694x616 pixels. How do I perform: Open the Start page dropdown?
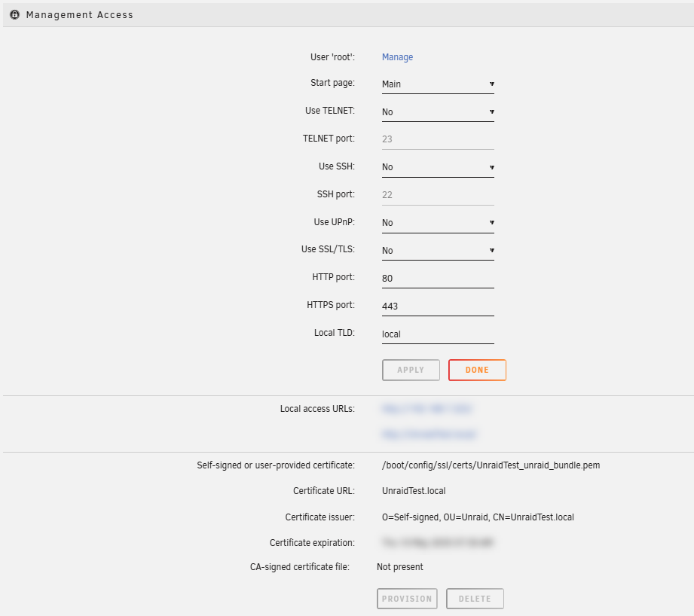click(437, 84)
